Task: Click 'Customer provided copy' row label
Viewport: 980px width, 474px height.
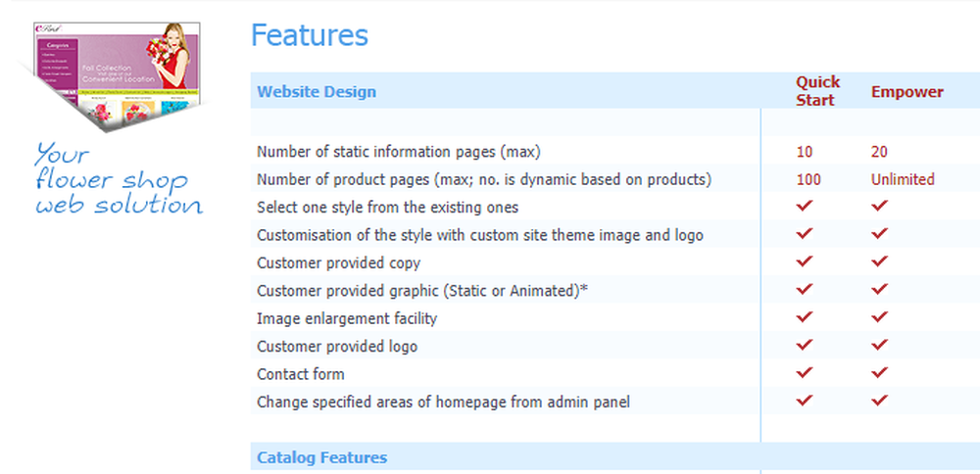Action: pos(339,263)
